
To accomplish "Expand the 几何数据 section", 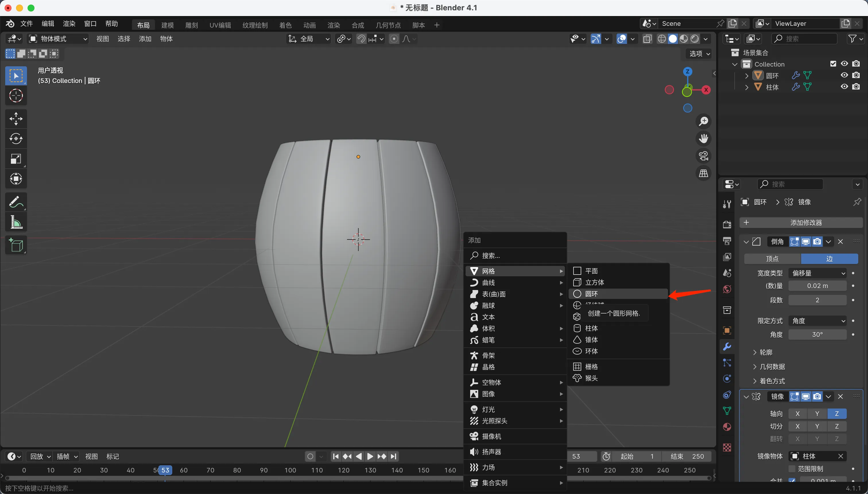I will point(772,366).
